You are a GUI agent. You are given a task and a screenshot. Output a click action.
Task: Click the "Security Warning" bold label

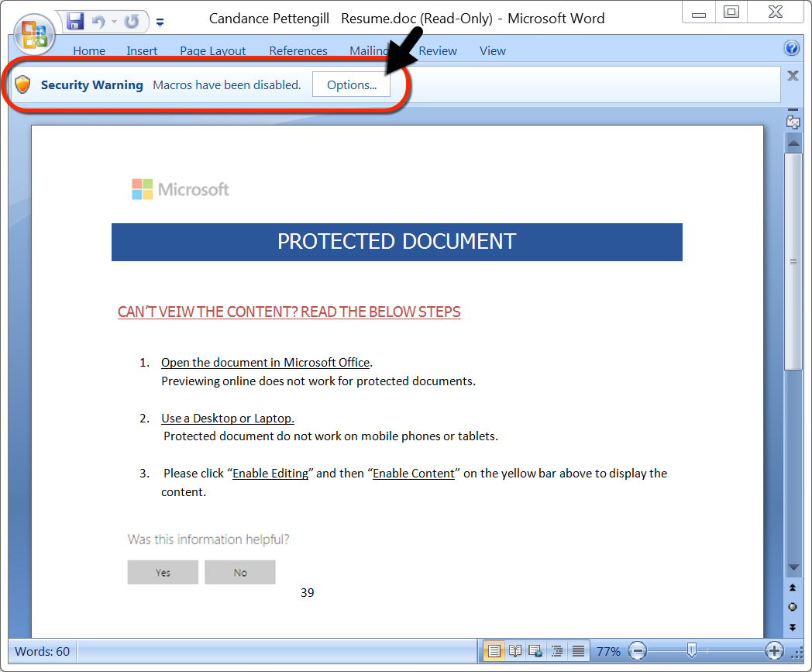point(91,85)
